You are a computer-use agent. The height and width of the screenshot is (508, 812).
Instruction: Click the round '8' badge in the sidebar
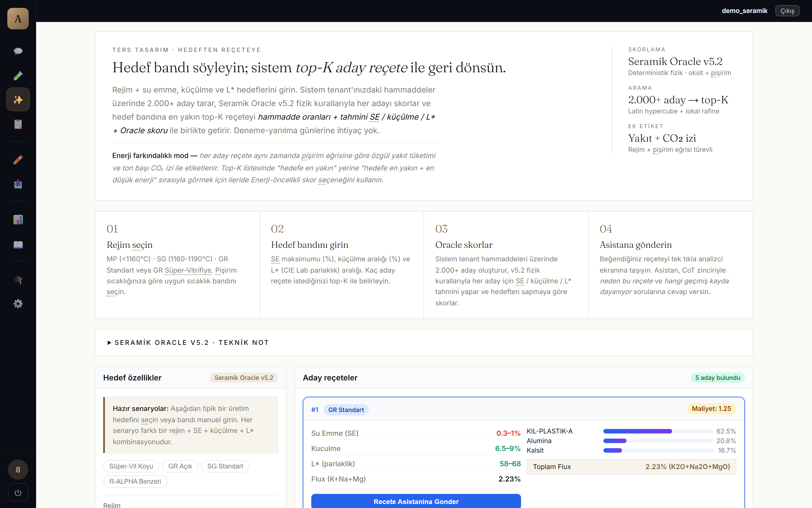coord(18,470)
